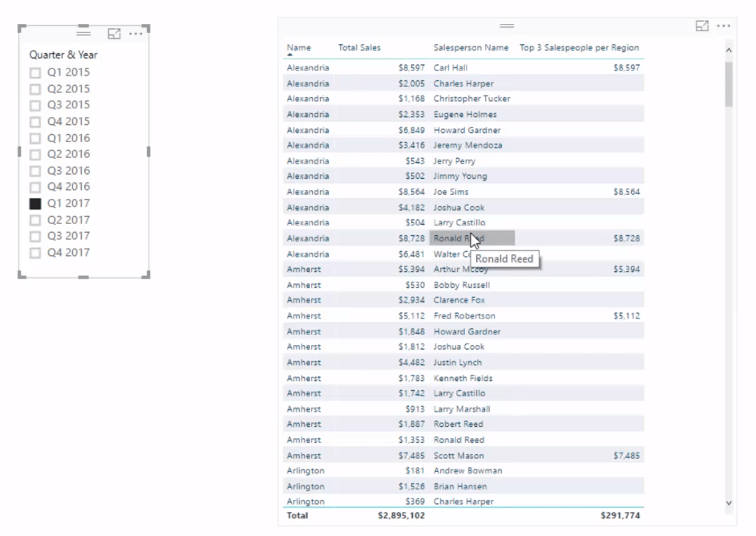Click the Quarter & Year slicer title

(x=63, y=55)
